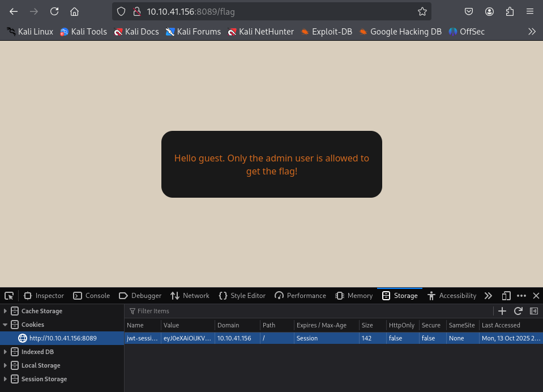This screenshot has height=392, width=543.
Task: Switch to the Performance tab
Action: [300, 296]
